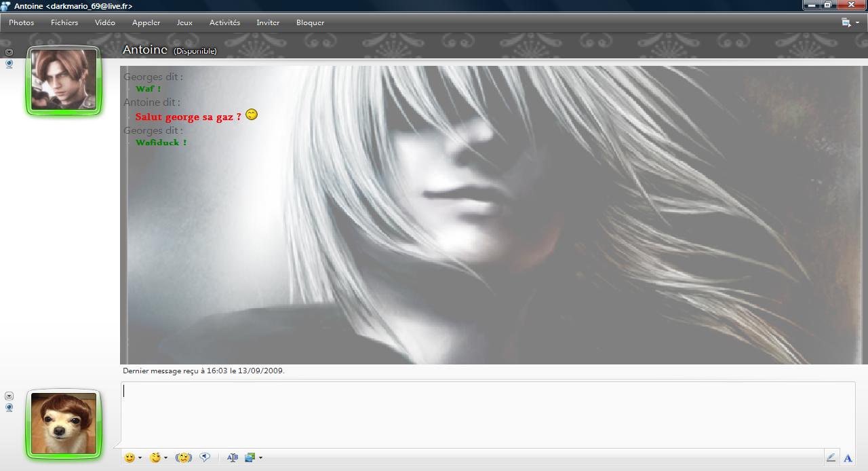Screen dimensions: 868x471
Task: Click the Messenger icon in the title bar
Action: tap(6, 6)
